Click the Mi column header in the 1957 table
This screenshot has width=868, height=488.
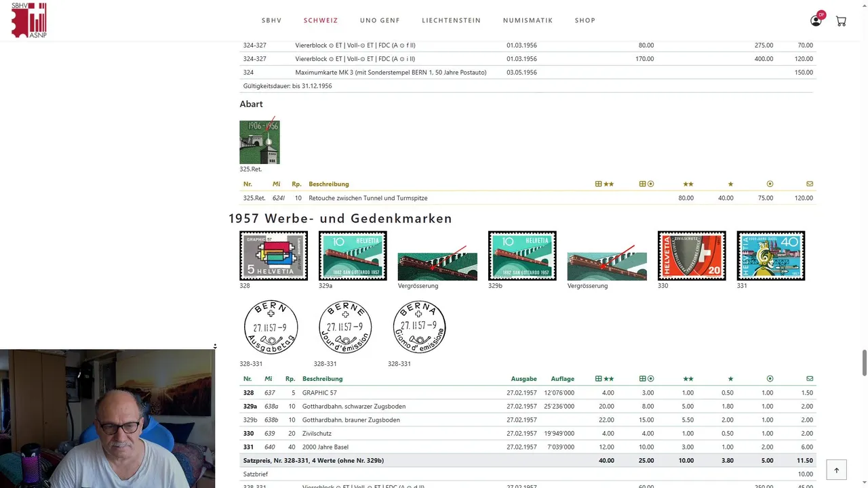(269, 379)
